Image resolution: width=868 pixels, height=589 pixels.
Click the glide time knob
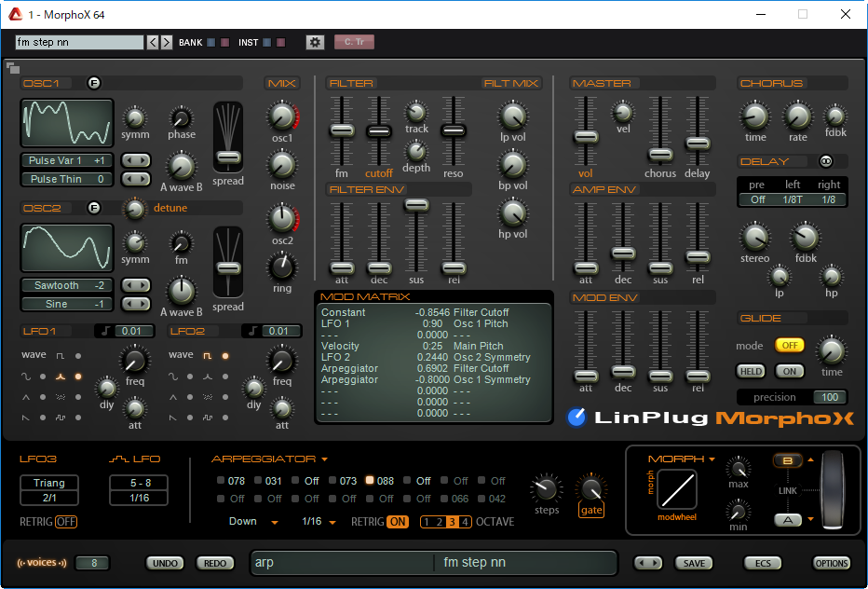coord(832,350)
